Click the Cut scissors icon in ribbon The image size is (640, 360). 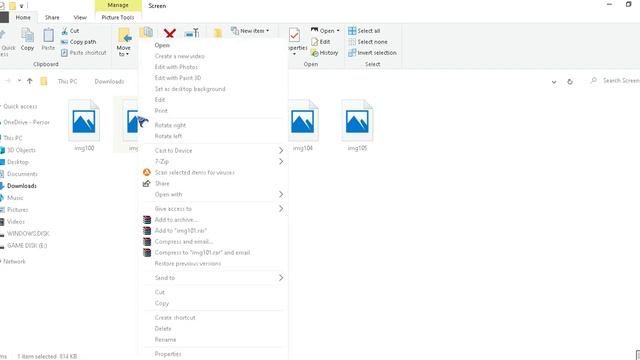click(x=64, y=31)
